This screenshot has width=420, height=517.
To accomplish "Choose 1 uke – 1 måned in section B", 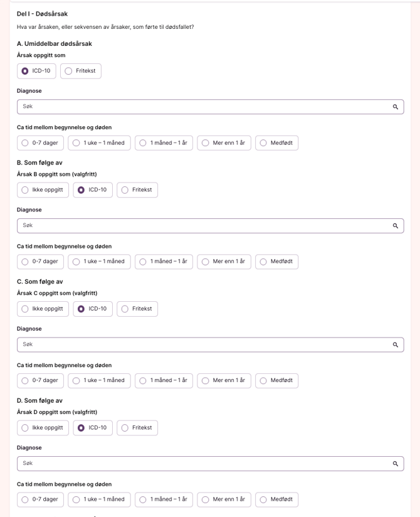I will pyautogui.click(x=76, y=262).
